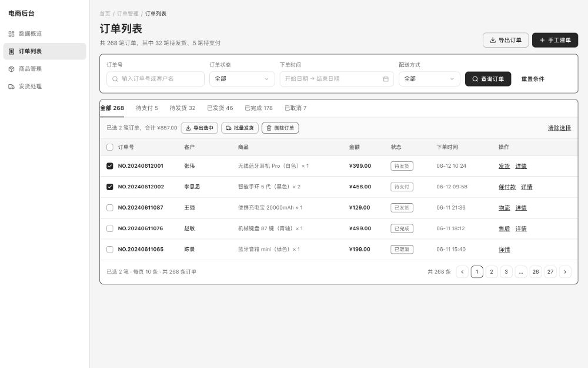
Task: Click 导出选中 to export selected orders
Action: (199, 128)
